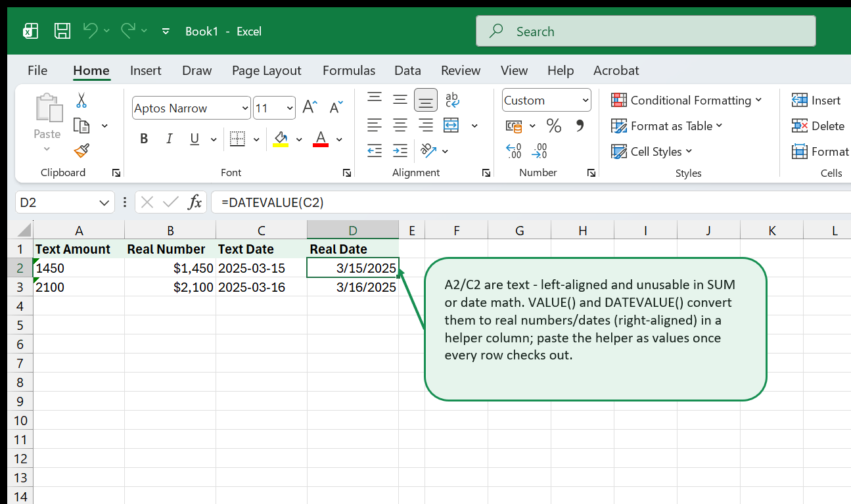Open the font name dropdown Aptos Narrow
The image size is (851, 504).
(x=246, y=108)
